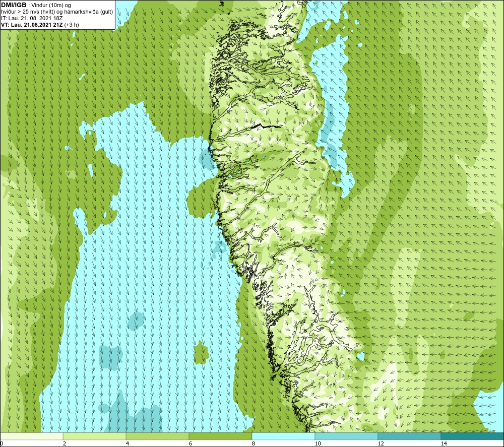
Task: Click the 8–10 m/s light cyan legend swatch
Action: 283,436
